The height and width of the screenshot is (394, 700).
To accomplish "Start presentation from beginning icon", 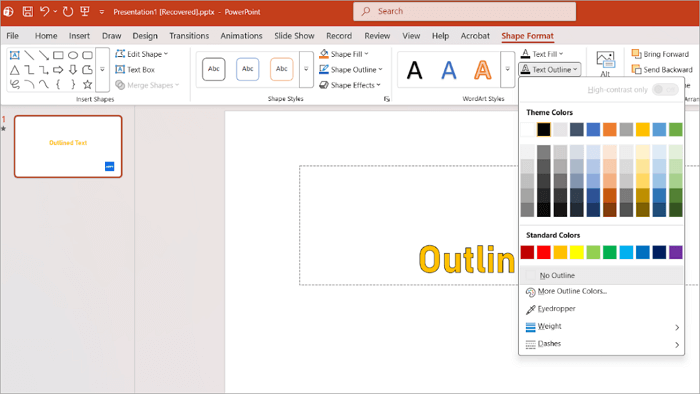I will coord(84,12).
